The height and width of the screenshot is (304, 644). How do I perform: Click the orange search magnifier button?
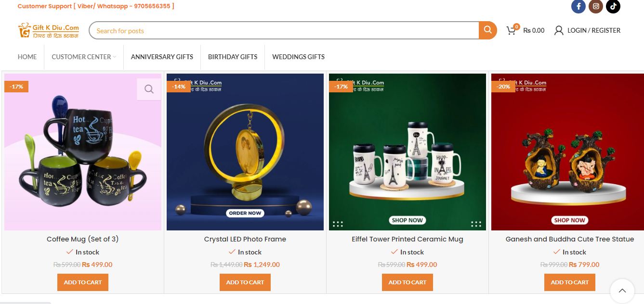tap(487, 30)
